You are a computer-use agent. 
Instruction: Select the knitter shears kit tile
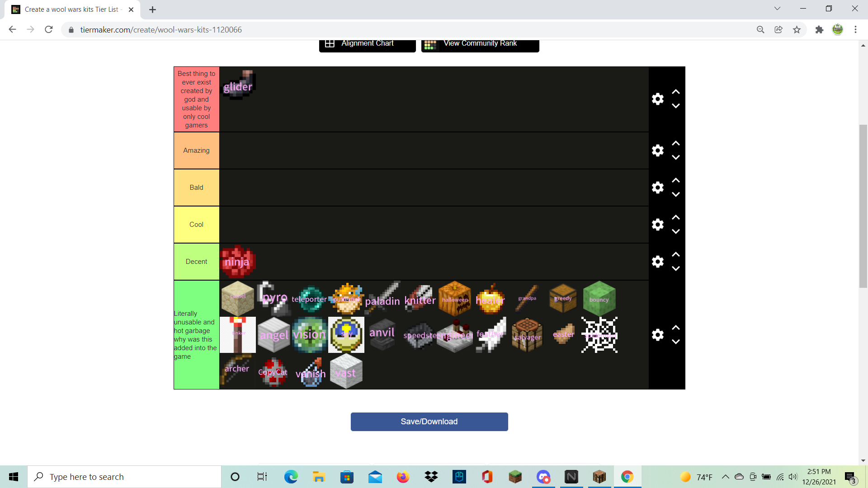(419, 299)
